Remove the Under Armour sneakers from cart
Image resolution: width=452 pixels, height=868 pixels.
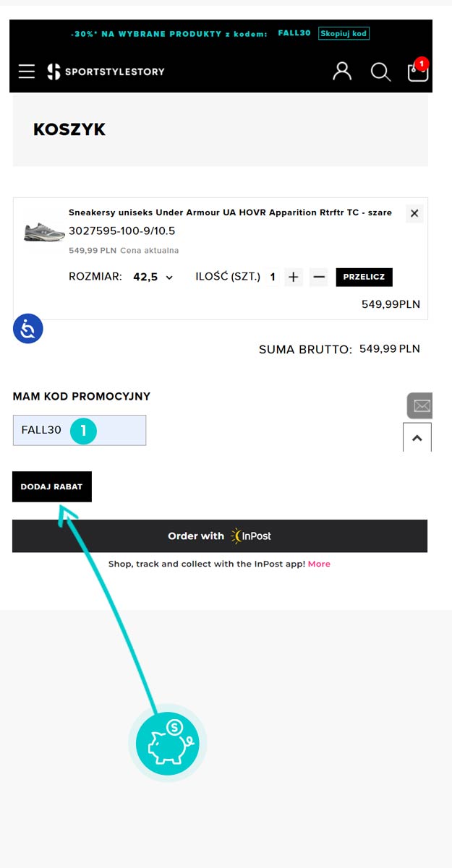(414, 213)
